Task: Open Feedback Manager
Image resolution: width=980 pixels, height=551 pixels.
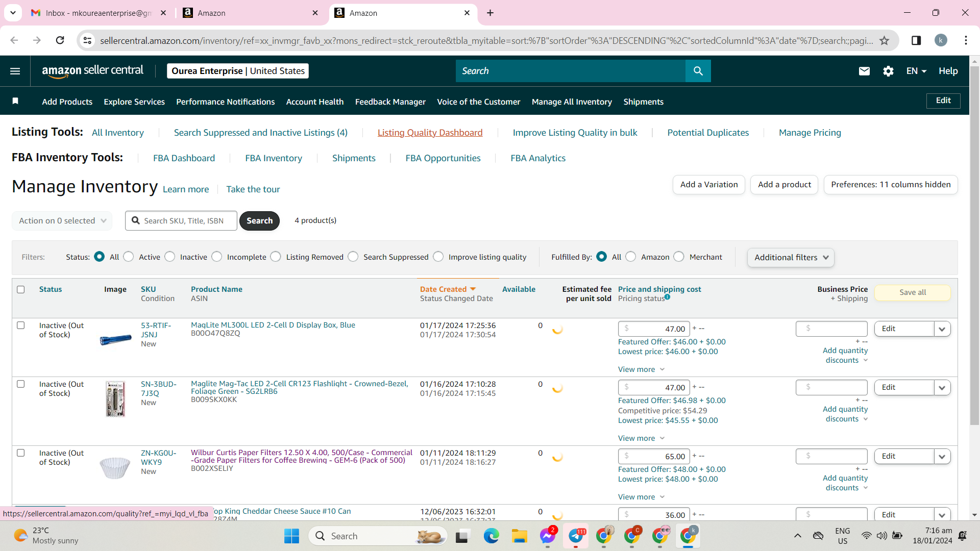Action: 390,102
